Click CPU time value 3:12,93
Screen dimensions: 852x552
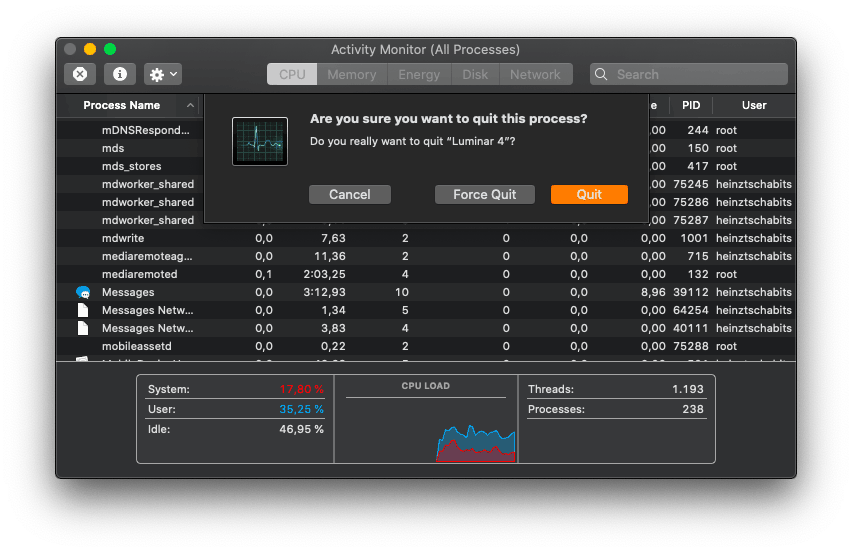[324, 292]
